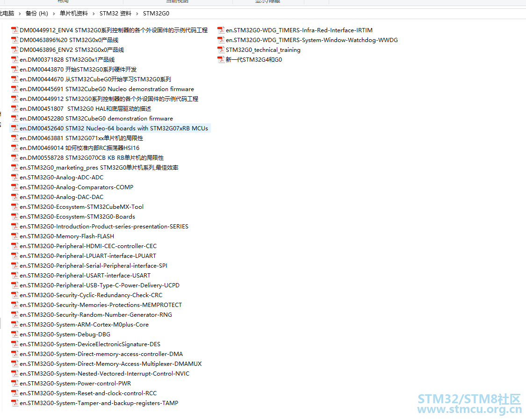The image size is (526, 420).
Task: Expand breadcrumb chevron after 单片机资料
Action: (x=94, y=14)
